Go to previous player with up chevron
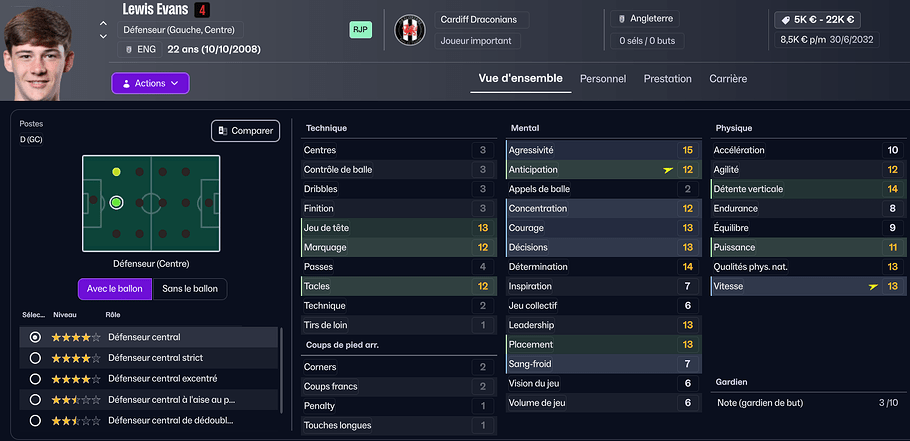 pyautogui.click(x=103, y=24)
